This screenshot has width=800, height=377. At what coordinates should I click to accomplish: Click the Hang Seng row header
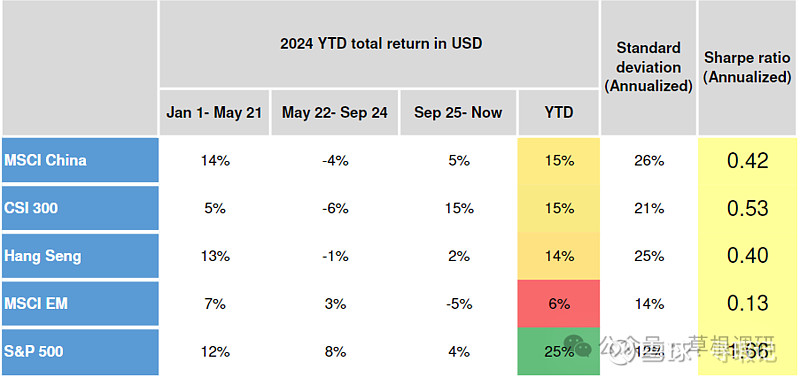click(x=80, y=256)
